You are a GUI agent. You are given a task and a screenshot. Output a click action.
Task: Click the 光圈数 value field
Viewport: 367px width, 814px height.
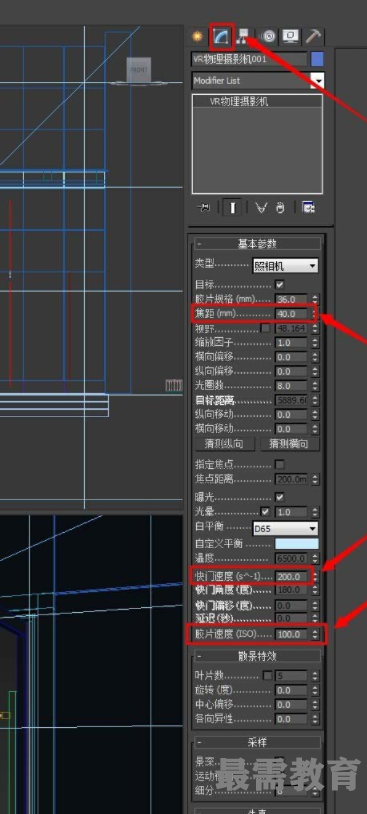click(x=292, y=386)
